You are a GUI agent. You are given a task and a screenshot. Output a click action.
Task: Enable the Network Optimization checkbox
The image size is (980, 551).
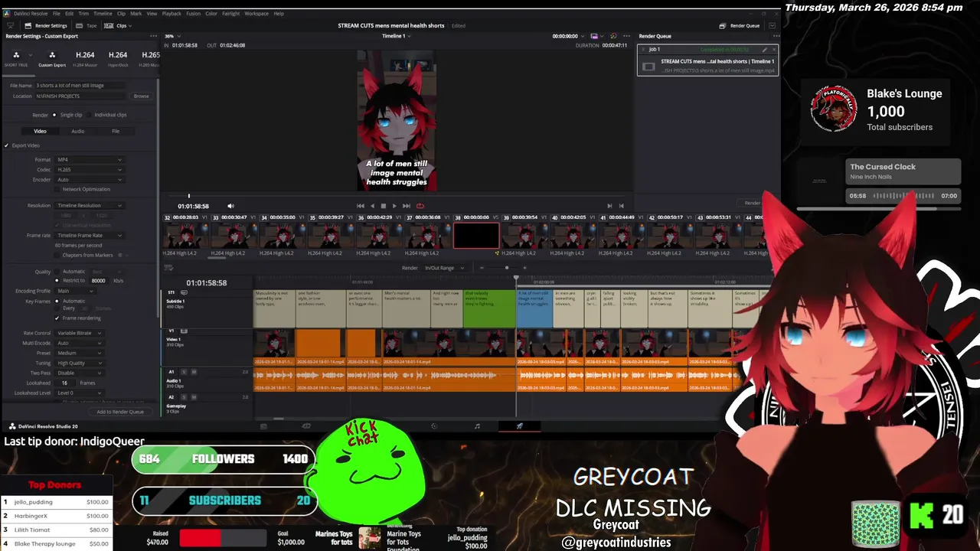57,189
